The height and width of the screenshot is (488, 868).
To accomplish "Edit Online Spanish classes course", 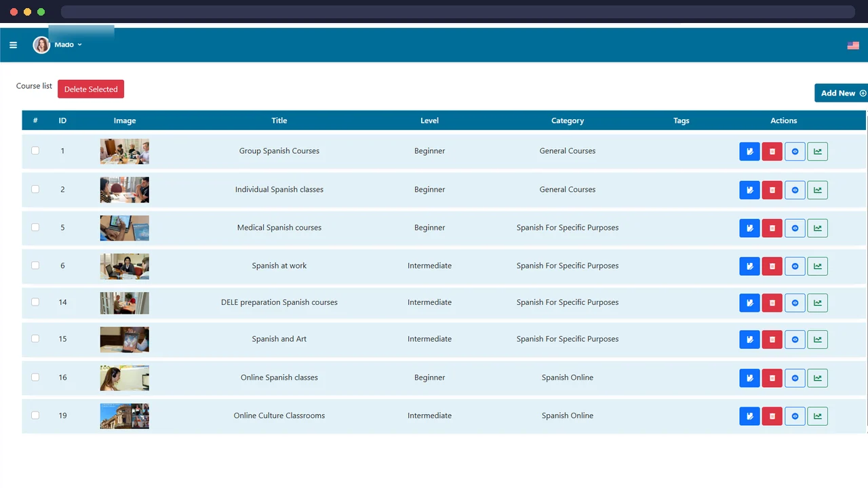I will point(749,378).
